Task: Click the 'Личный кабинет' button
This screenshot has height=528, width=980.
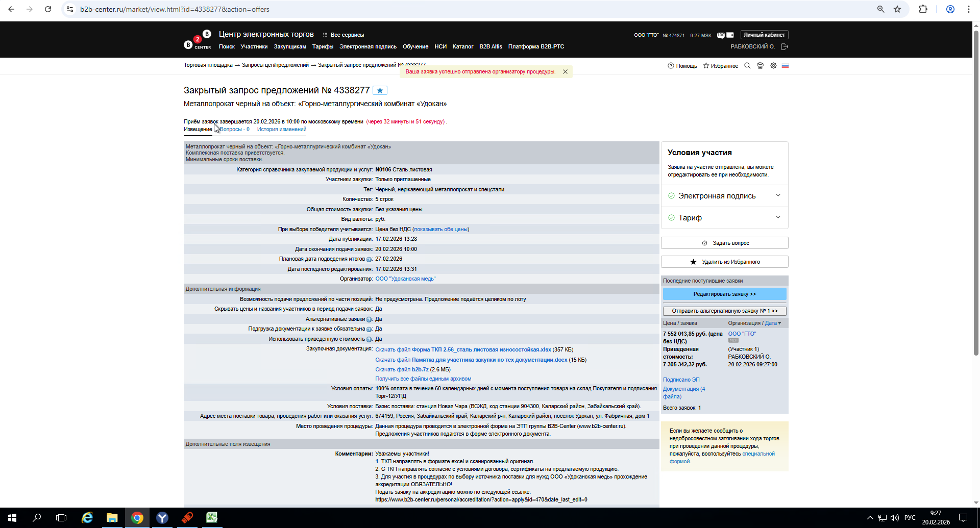Action: pos(764,35)
